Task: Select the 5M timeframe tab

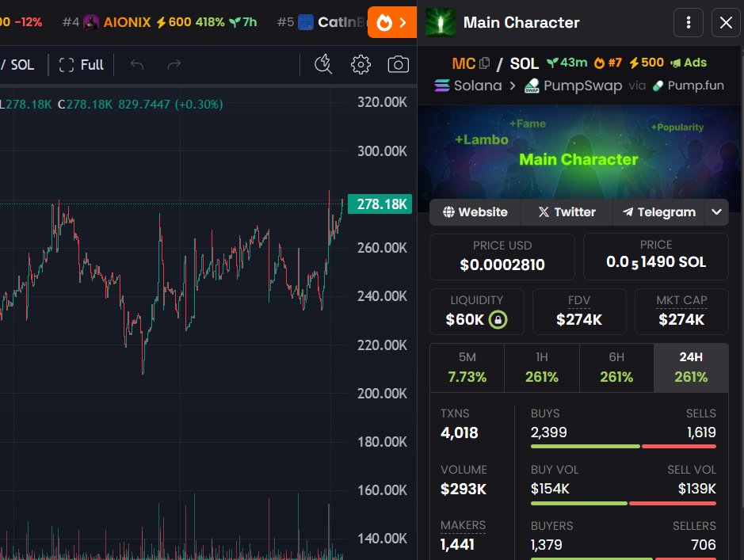Action: 467,368
